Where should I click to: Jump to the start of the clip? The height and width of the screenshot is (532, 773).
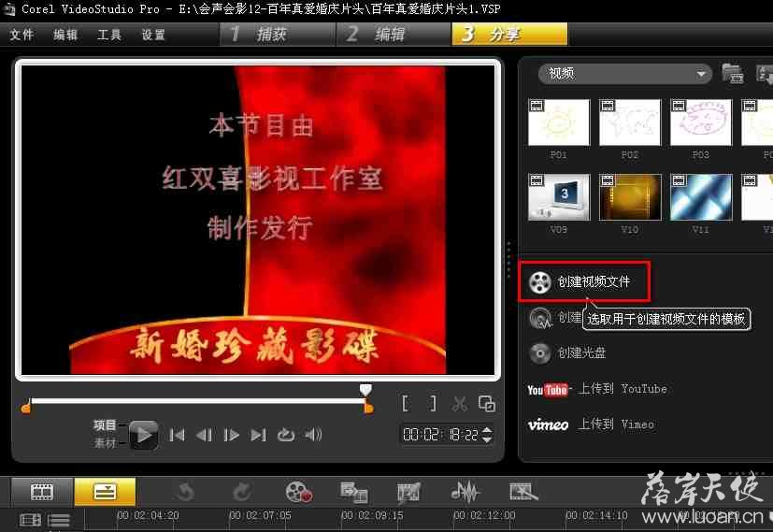pyautogui.click(x=177, y=435)
